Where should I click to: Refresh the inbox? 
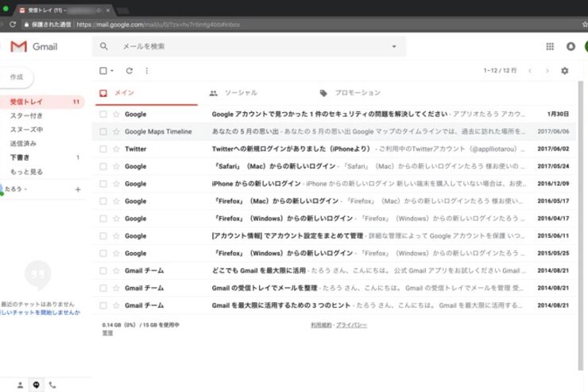[x=129, y=71]
